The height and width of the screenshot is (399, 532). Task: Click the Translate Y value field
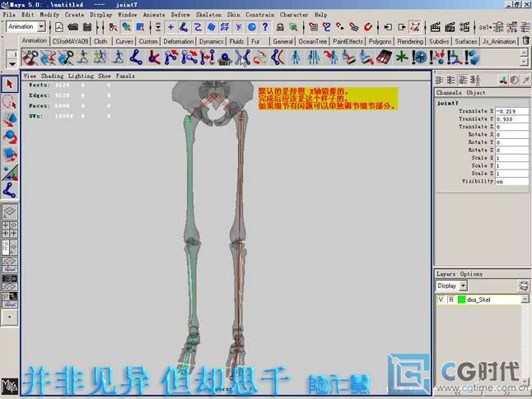click(x=511, y=119)
